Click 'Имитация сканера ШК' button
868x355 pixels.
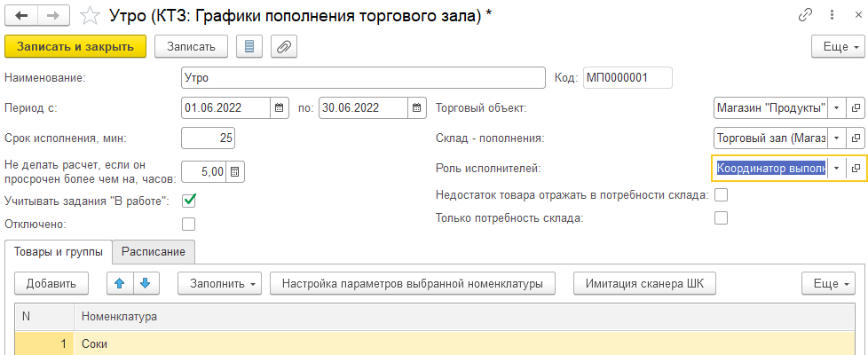(644, 284)
